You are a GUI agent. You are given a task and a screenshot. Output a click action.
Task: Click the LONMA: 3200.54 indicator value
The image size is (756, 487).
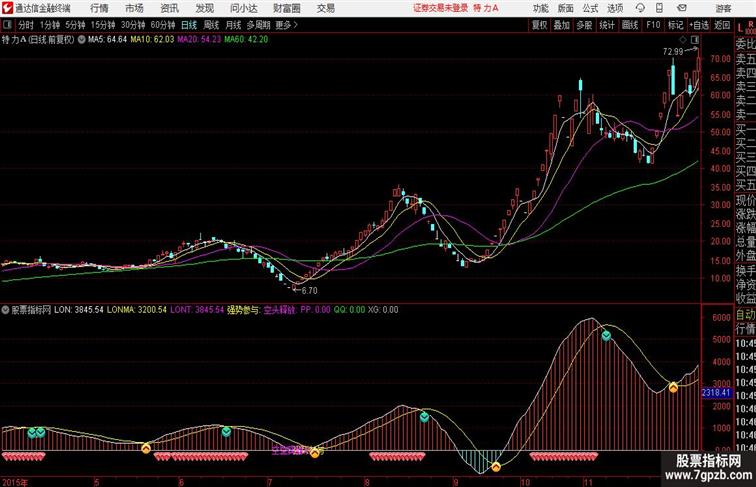click(x=136, y=310)
